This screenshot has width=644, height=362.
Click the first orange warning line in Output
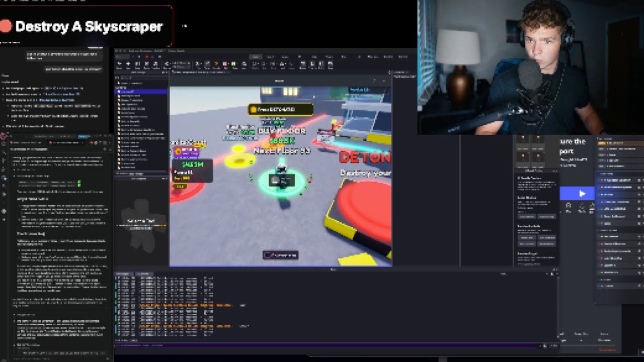[186, 305]
